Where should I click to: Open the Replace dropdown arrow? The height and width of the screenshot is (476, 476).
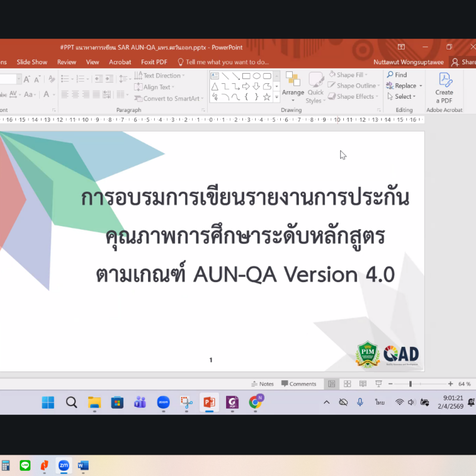421,86
